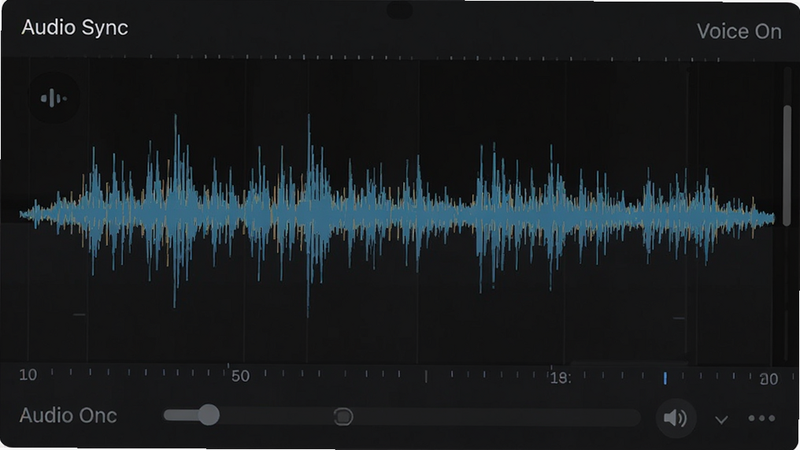Click the secondary marker on slider track
Image resolution: width=800 pixels, height=450 pixels.
point(343,417)
